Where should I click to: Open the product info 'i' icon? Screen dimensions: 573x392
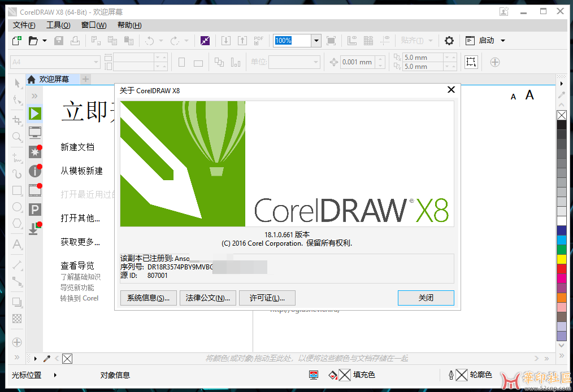[x=35, y=171]
